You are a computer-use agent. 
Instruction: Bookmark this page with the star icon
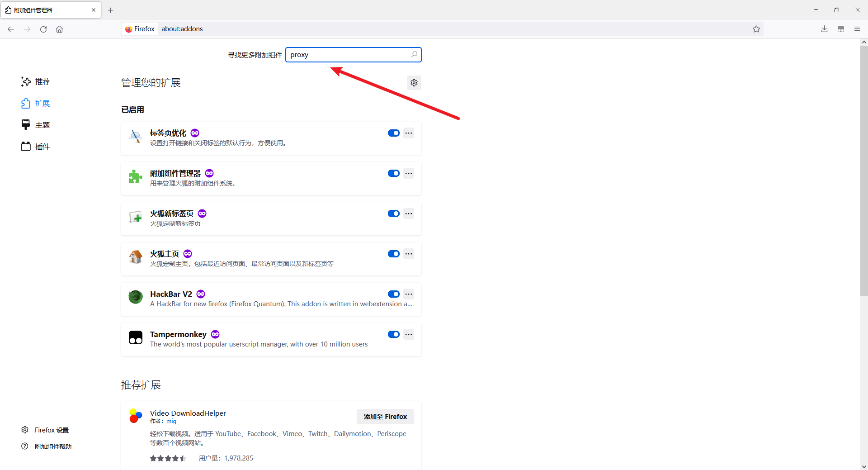[756, 29]
